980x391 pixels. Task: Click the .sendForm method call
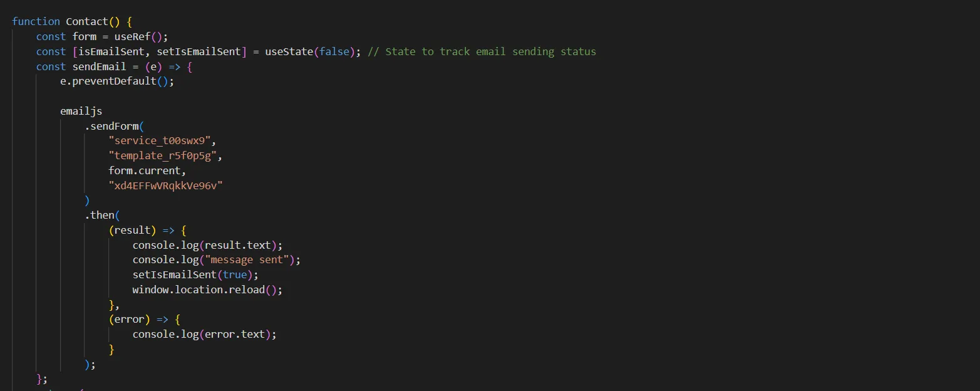coord(114,126)
